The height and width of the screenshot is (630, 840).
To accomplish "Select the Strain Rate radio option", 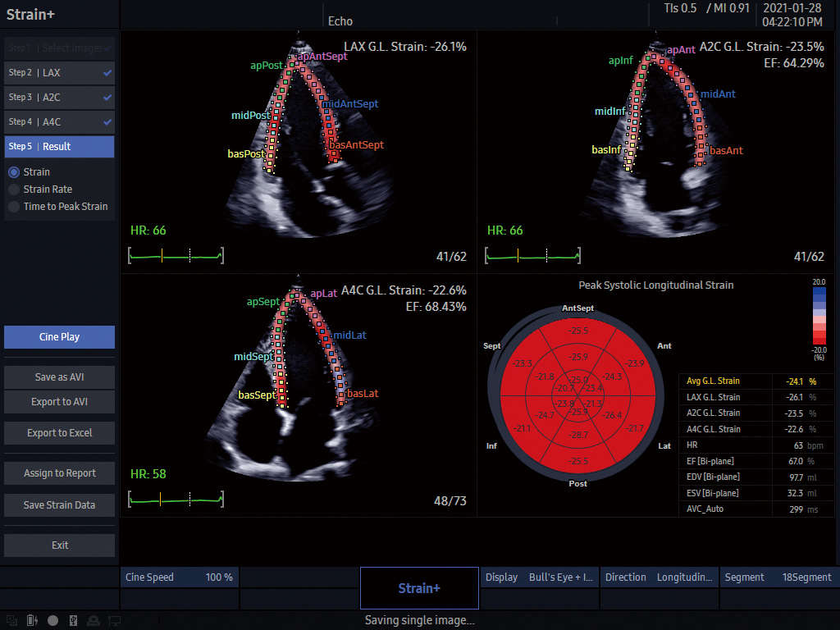I will pyautogui.click(x=14, y=189).
